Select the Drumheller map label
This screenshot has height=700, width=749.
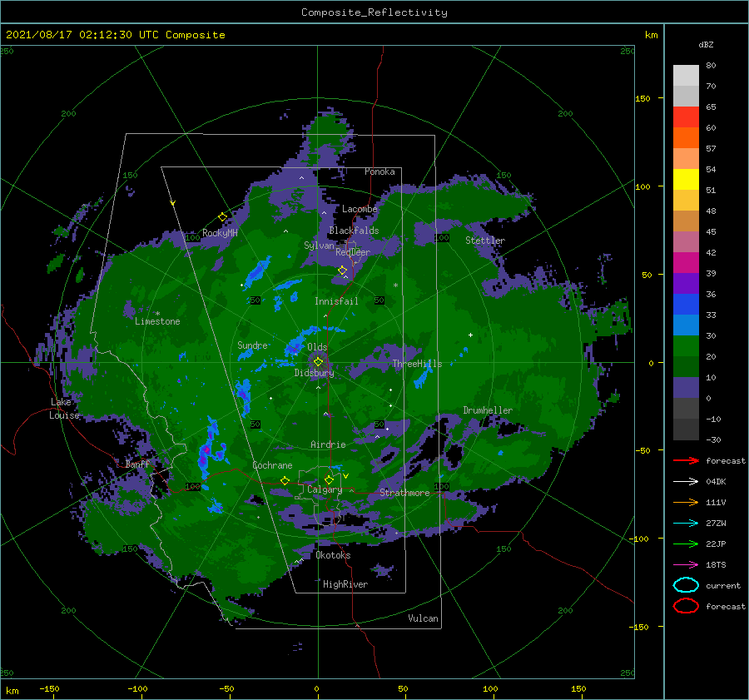(488, 410)
